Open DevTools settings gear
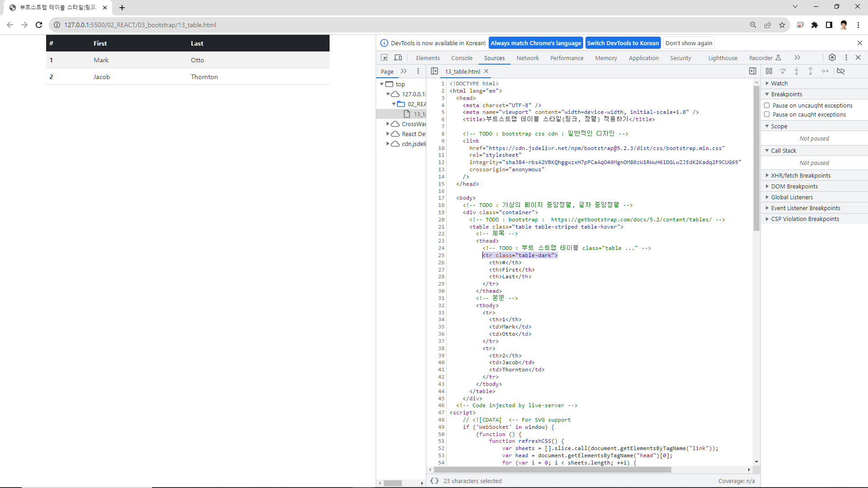 pos(832,58)
